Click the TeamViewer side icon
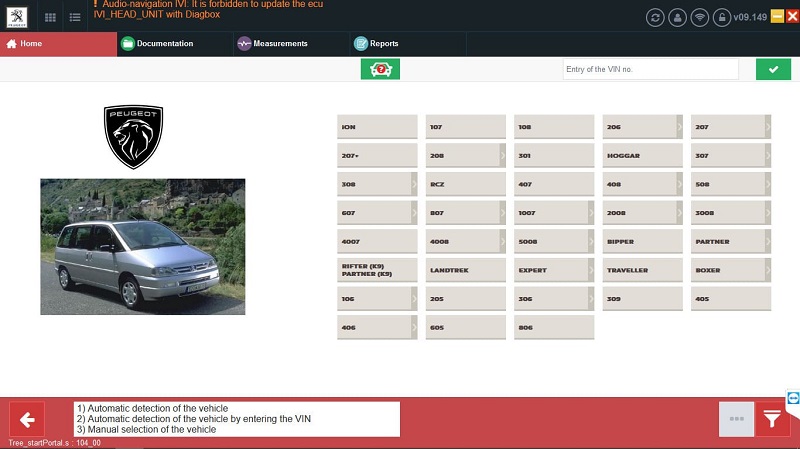The image size is (800, 449). click(793, 397)
